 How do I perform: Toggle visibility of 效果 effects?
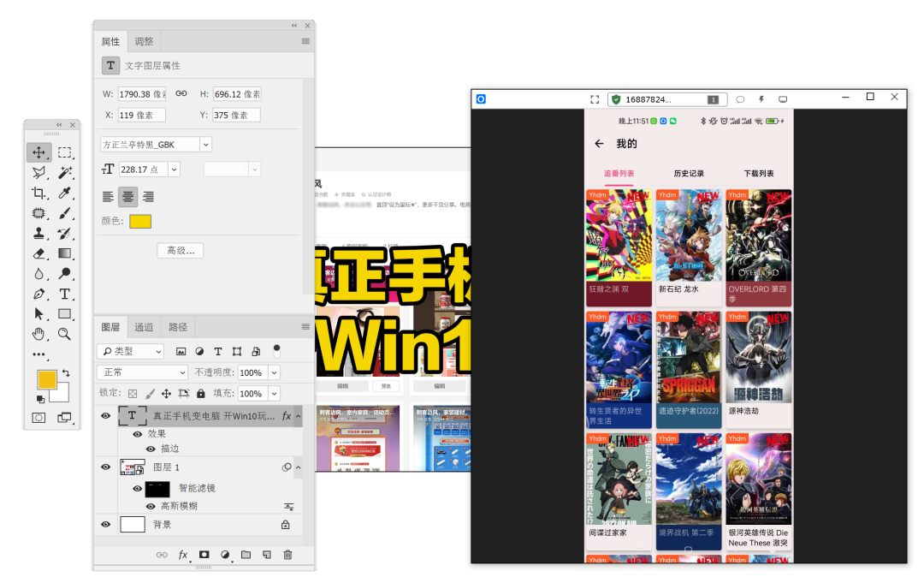click(137, 434)
